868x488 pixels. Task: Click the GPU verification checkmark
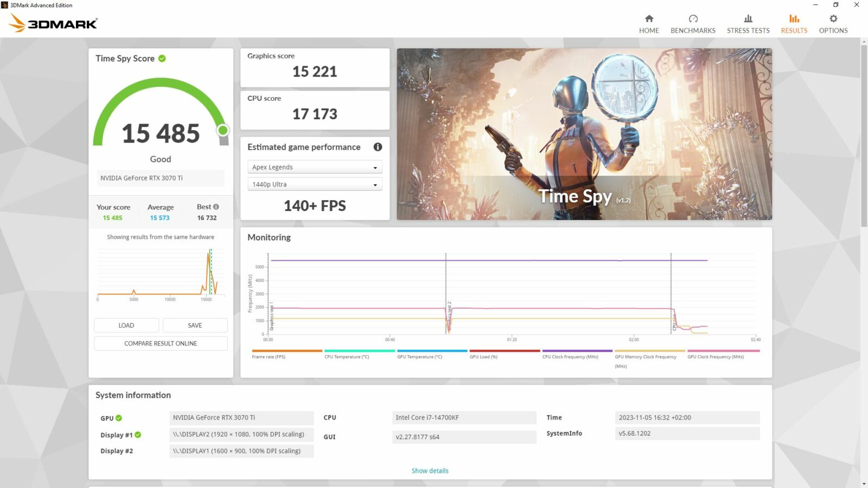pos(119,418)
